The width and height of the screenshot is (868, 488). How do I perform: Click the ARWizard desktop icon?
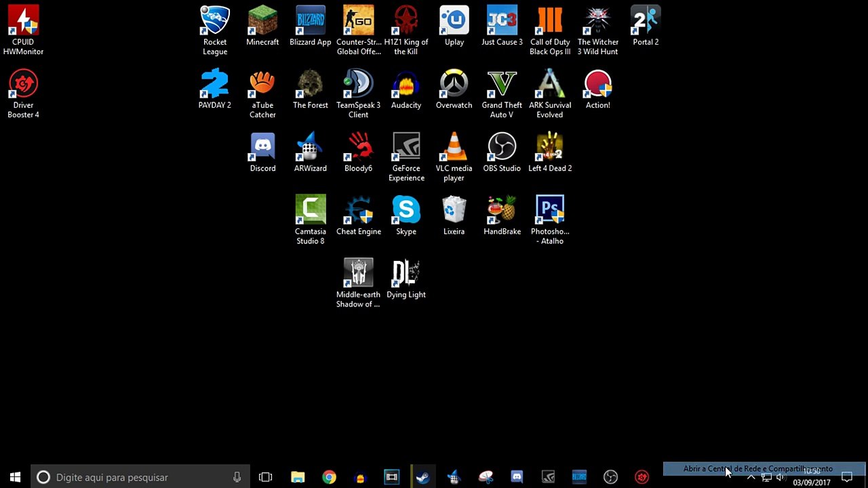click(311, 152)
